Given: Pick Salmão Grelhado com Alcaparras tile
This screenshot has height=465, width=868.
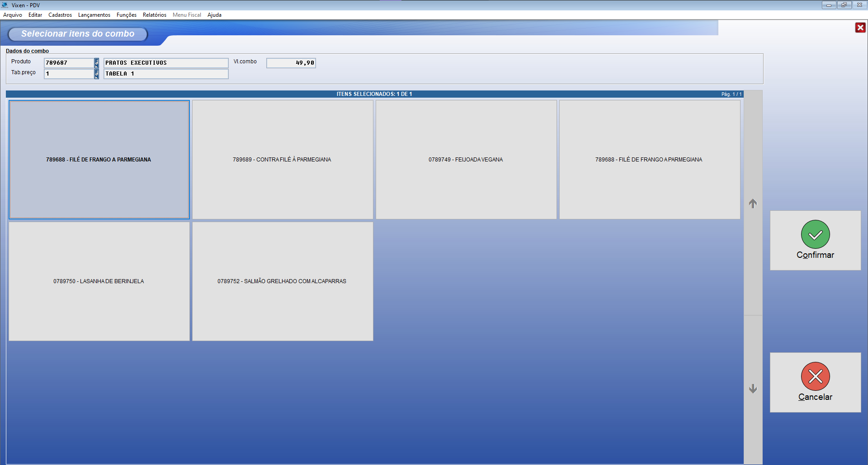Looking at the screenshot, I should (x=283, y=281).
